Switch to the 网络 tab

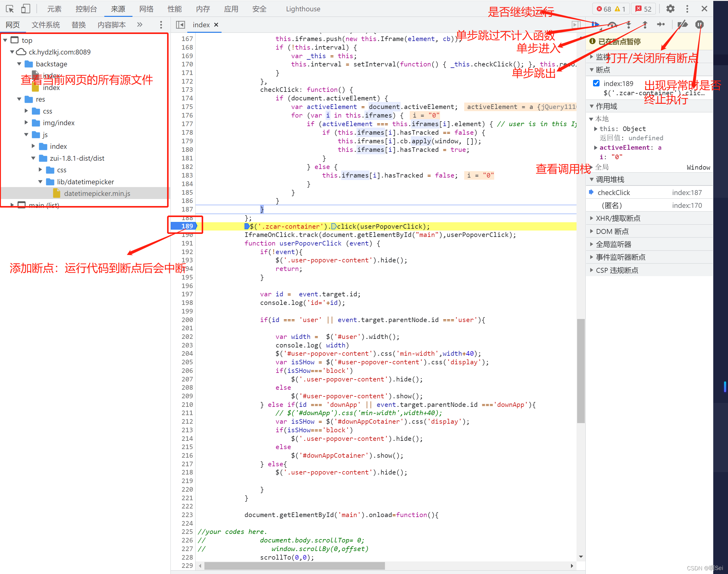click(146, 9)
